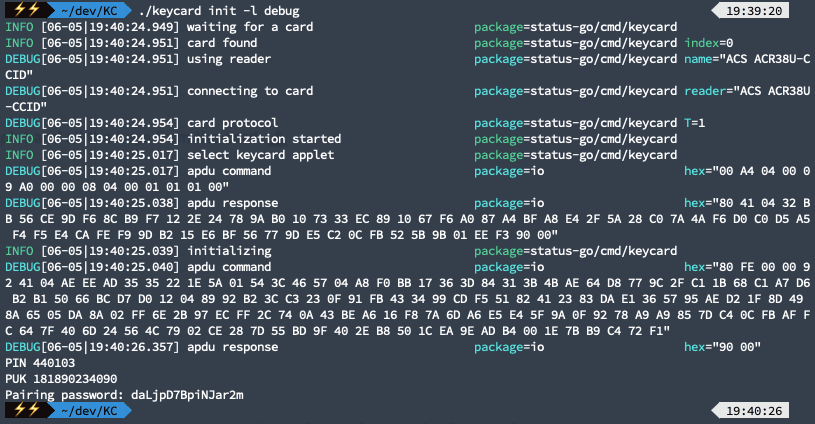Click the lightning bolt icons in the bottom prompt
Screen dimensions: 815x424
tap(24, 410)
